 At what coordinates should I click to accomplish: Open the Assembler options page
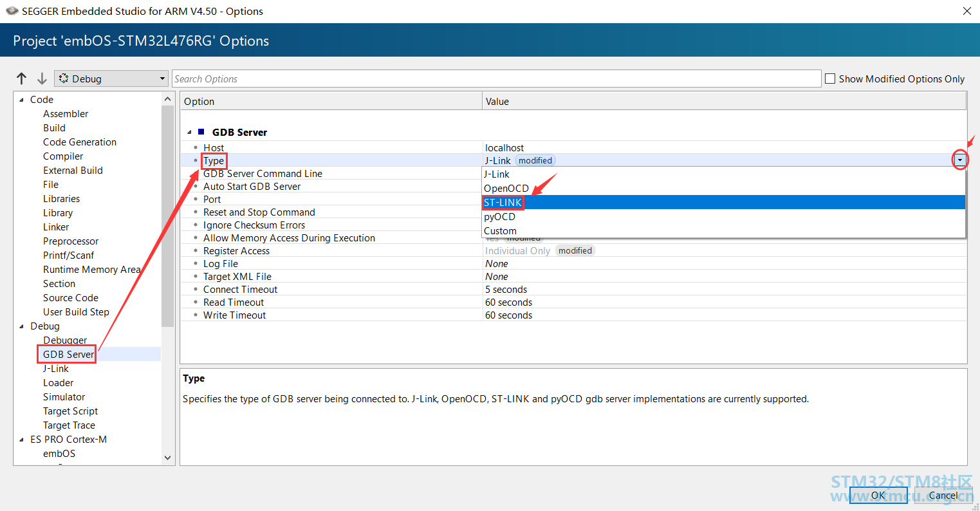66,114
